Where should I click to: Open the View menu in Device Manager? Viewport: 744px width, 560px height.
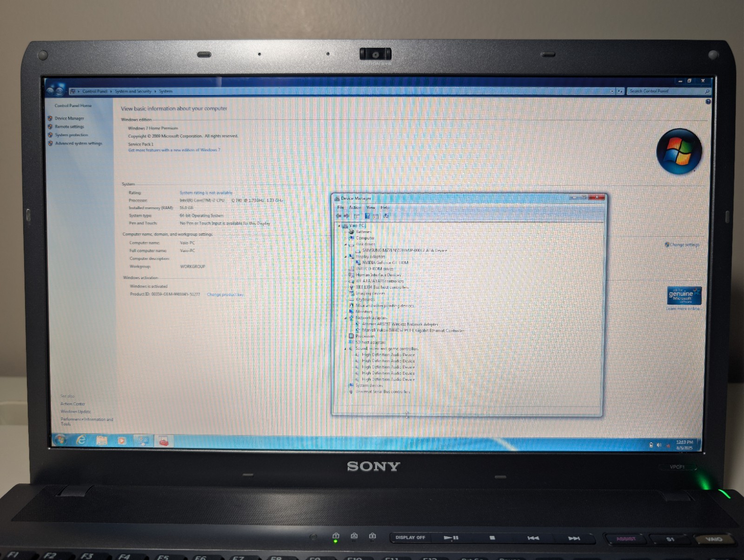(371, 207)
